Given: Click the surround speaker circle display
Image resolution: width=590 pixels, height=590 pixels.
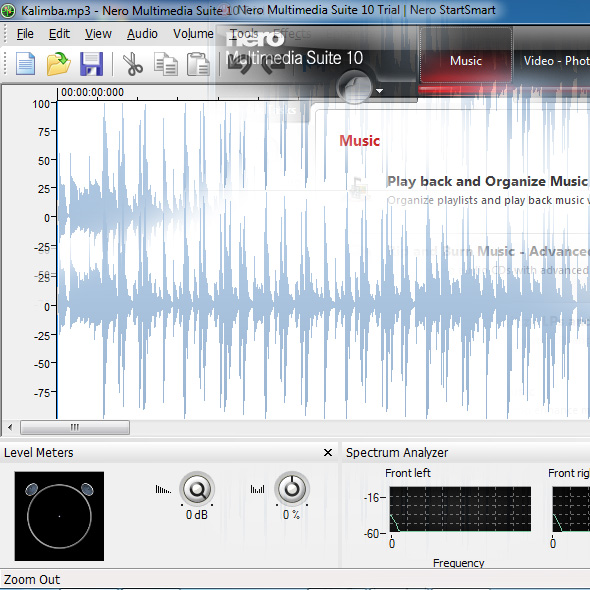Looking at the screenshot, I should pyautogui.click(x=59, y=516).
